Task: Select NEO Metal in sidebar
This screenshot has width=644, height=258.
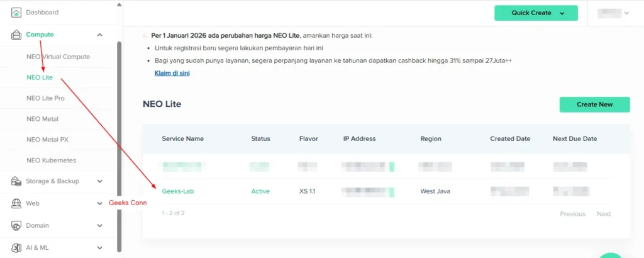Action: click(x=42, y=119)
